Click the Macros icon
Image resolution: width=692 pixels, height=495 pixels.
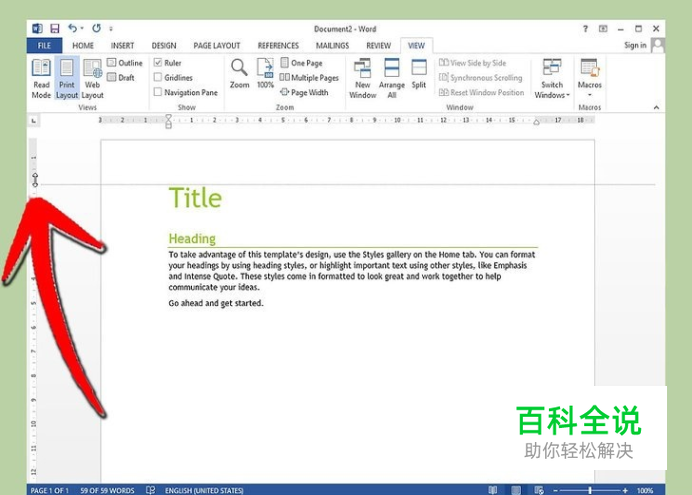590,68
